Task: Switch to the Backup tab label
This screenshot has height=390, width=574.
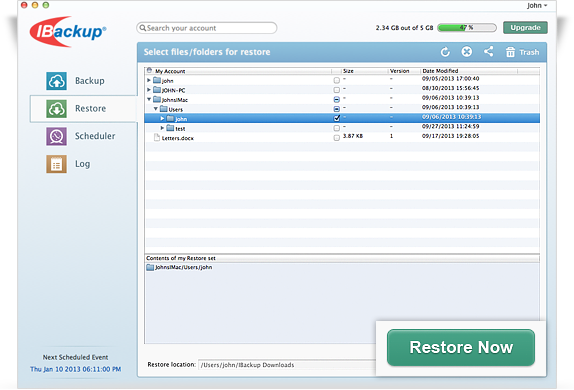Action: click(x=90, y=81)
